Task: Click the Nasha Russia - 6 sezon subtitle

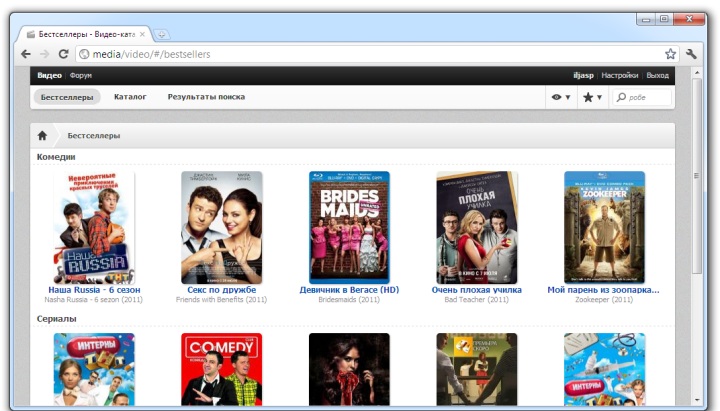Action: pos(94,299)
